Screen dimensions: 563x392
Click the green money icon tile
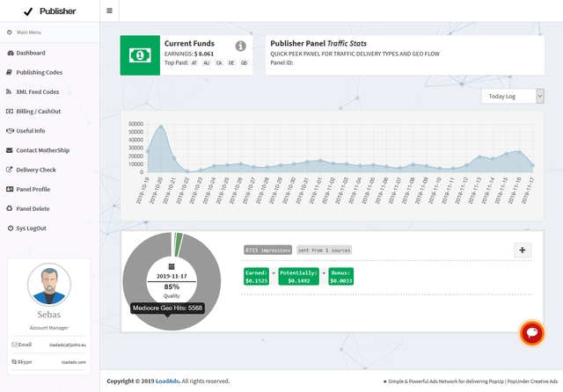(x=140, y=55)
